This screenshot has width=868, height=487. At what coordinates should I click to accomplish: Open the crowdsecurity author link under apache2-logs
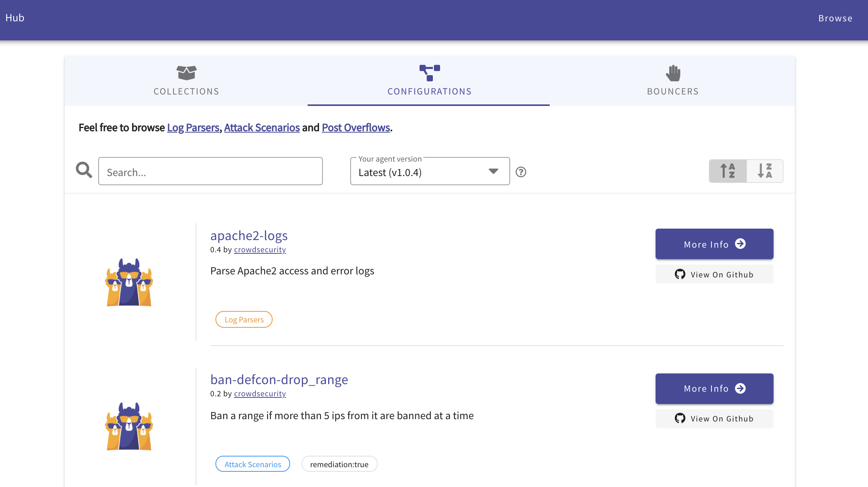coord(260,250)
